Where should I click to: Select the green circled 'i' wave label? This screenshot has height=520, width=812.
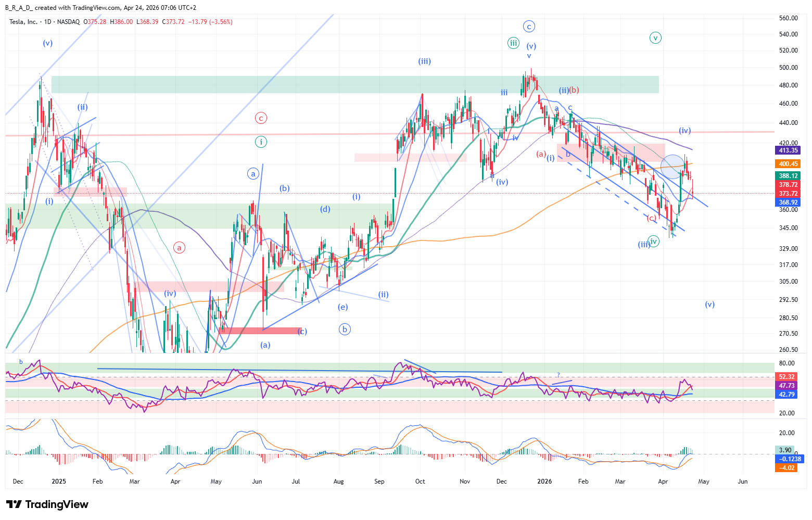(x=261, y=142)
